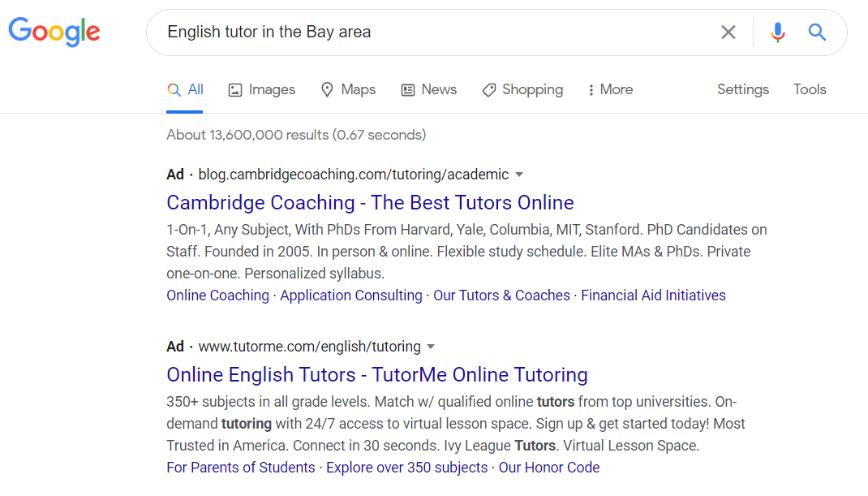The height and width of the screenshot is (496, 868).
Task: Click the camera icon beside Images
Action: (x=234, y=89)
